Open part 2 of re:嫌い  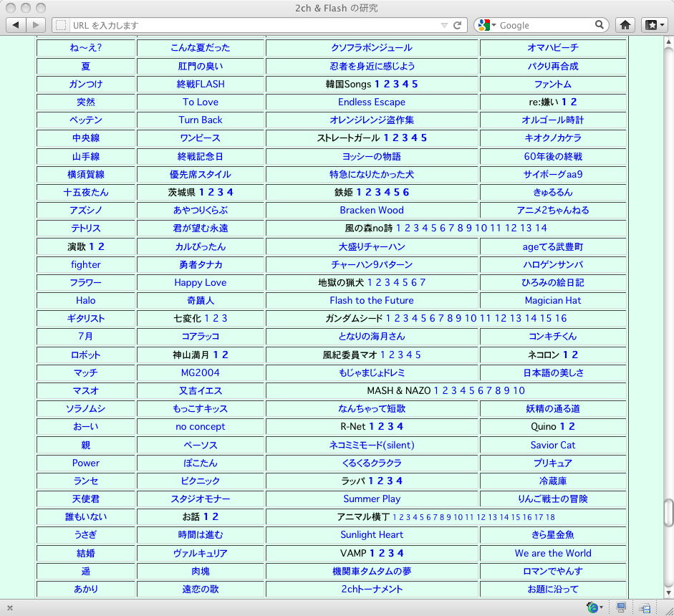(x=574, y=102)
